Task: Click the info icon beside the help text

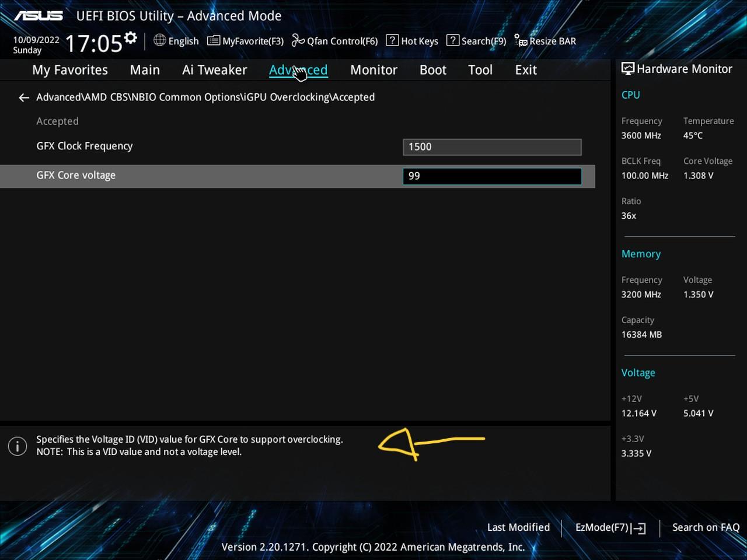Action: [x=18, y=446]
